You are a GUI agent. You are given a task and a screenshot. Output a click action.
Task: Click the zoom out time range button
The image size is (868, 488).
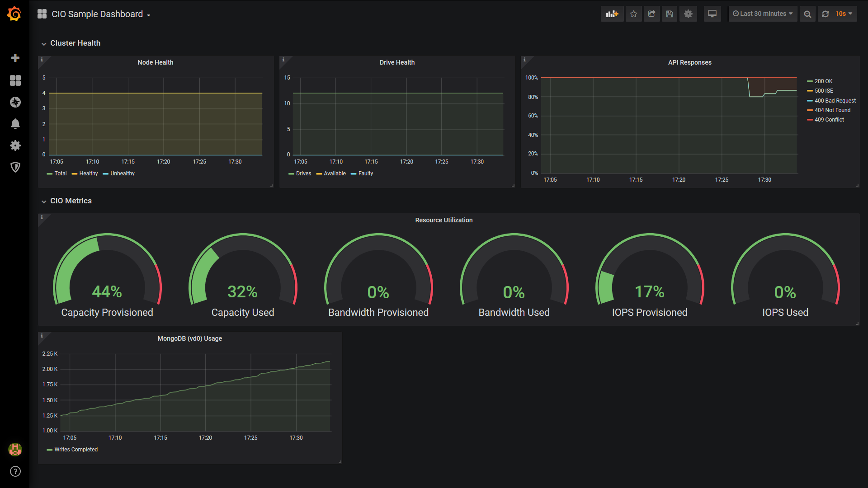(x=807, y=14)
